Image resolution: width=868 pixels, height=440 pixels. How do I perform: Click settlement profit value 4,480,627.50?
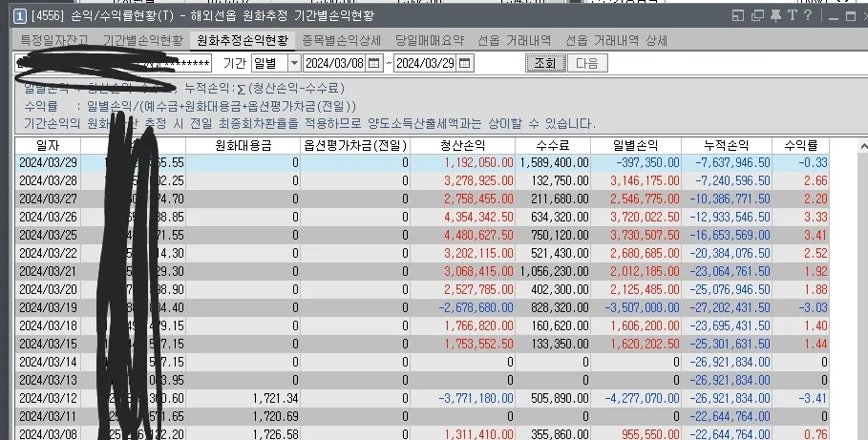click(x=478, y=235)
